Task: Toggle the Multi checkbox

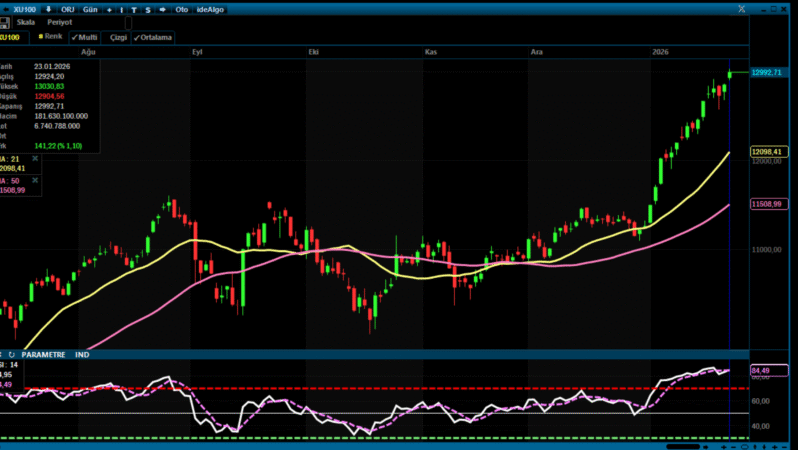Action: pos(84,37)
